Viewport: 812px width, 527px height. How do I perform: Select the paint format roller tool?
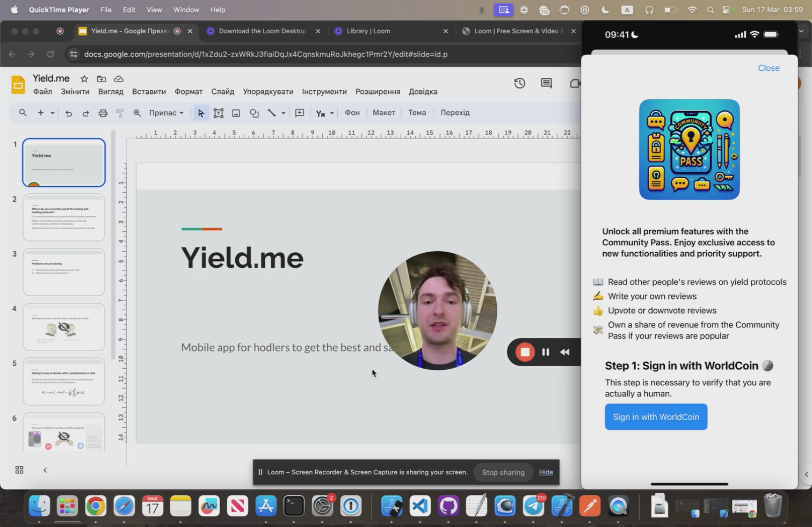pos(120,113)
